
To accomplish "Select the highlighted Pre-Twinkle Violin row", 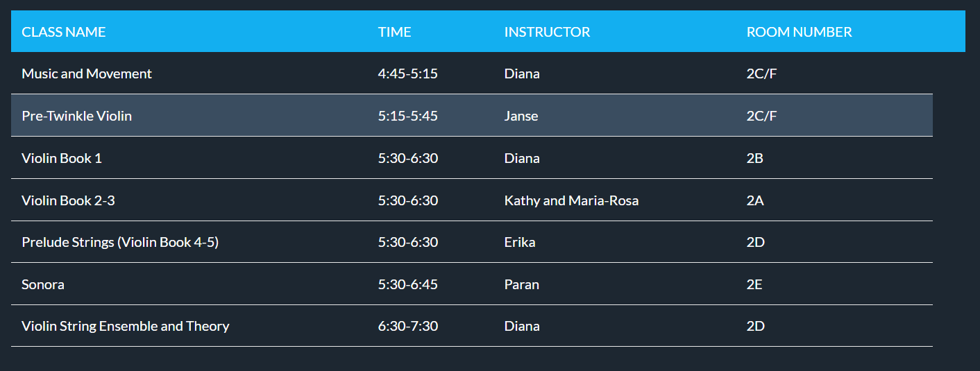I will (x=472, y=116).
